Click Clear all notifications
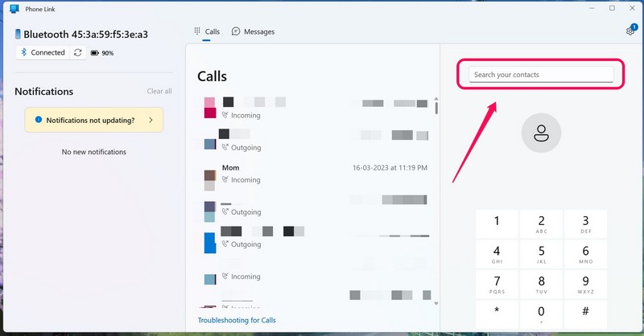The width and height of the screenshot is (644, 336). pos(159,92)
